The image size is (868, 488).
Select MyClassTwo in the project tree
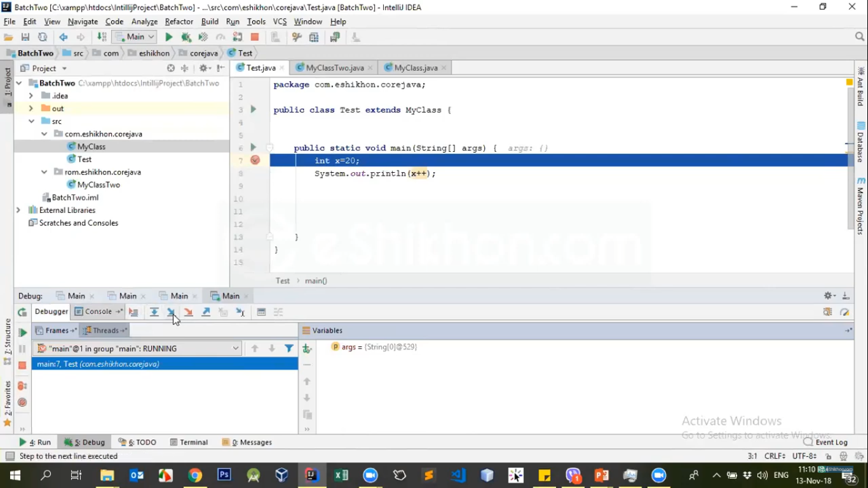pos(98,185)
